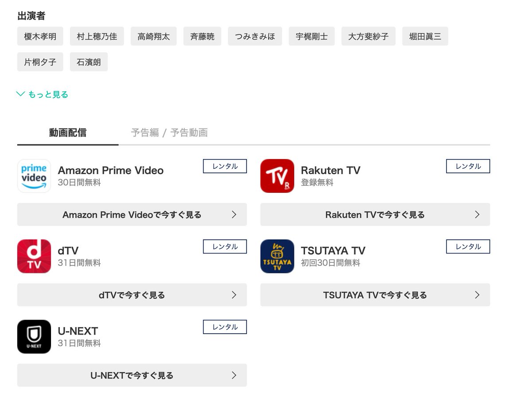Expand cast list with もっと見る

pos(43,94)
